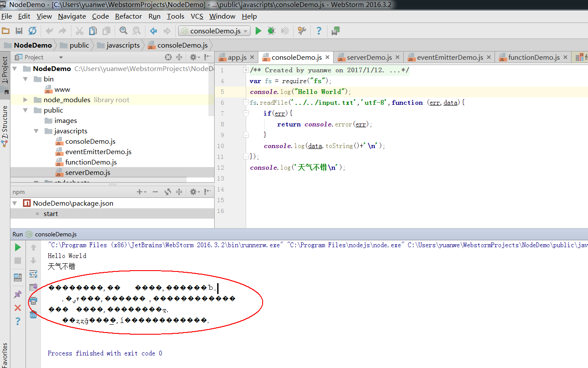Viewport: 588px width, 368px height.
Task: Click the Replace toolbar icon
Action: coord(137,31)
